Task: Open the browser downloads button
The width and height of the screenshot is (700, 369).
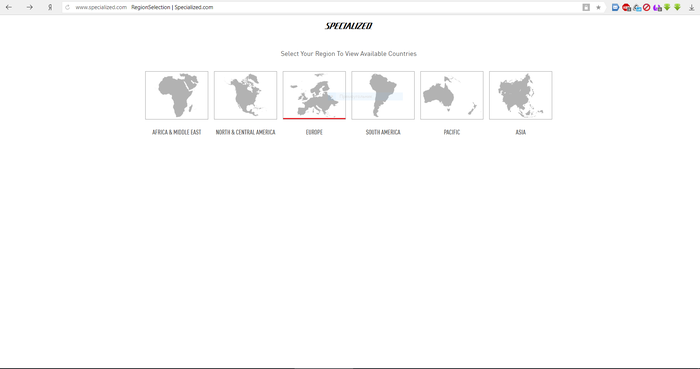Action: click(x=692, y=7)
